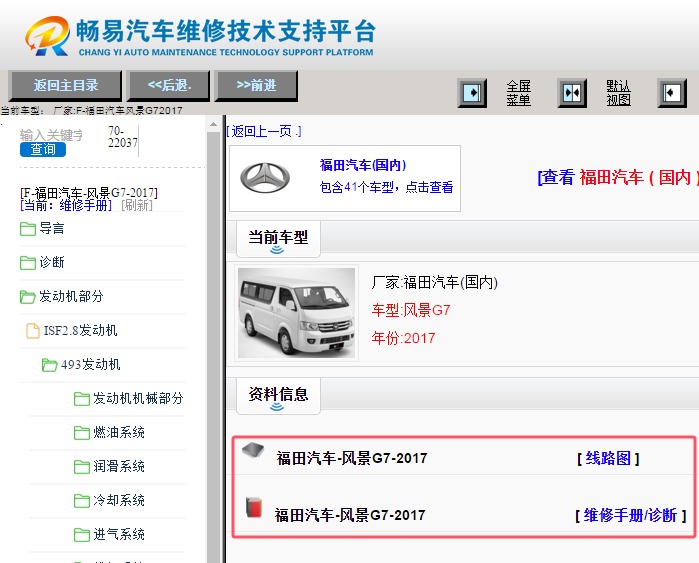Open the 发动机机械部分 entry

pos(138,398)
